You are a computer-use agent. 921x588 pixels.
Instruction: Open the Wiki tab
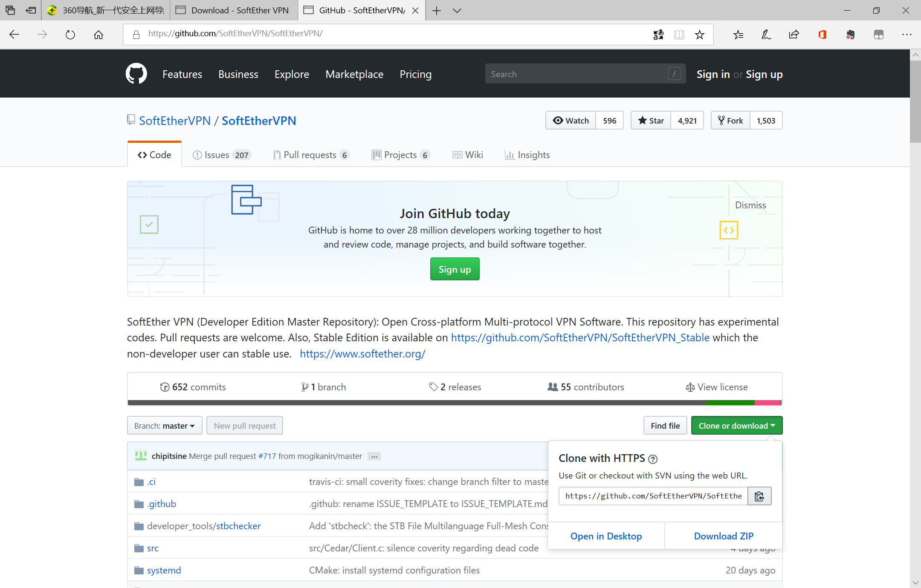(468, 155)
